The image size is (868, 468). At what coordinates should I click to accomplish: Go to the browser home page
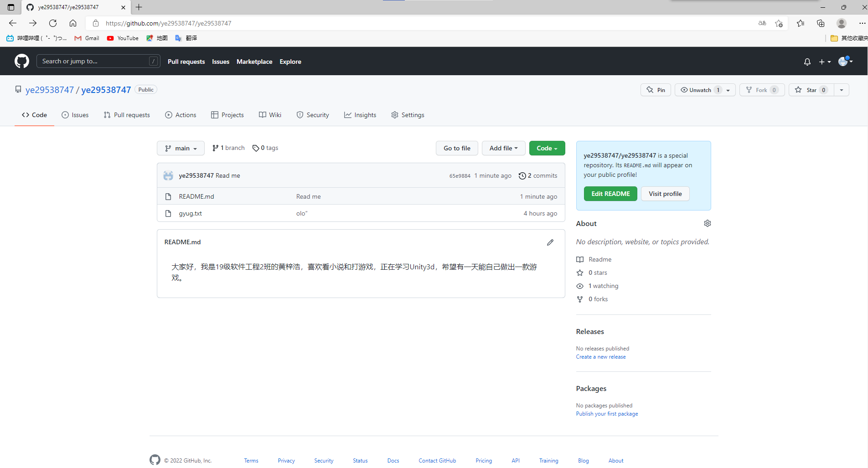tap(73, 23)
